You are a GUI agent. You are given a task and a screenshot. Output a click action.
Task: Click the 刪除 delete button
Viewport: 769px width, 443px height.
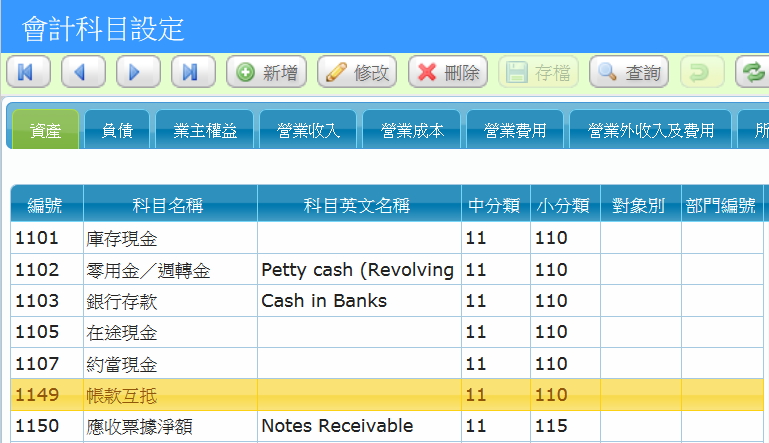coord(448,72)
